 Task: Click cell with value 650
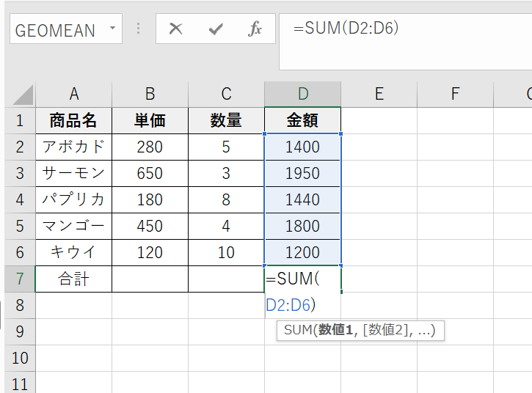pos(150,173)
